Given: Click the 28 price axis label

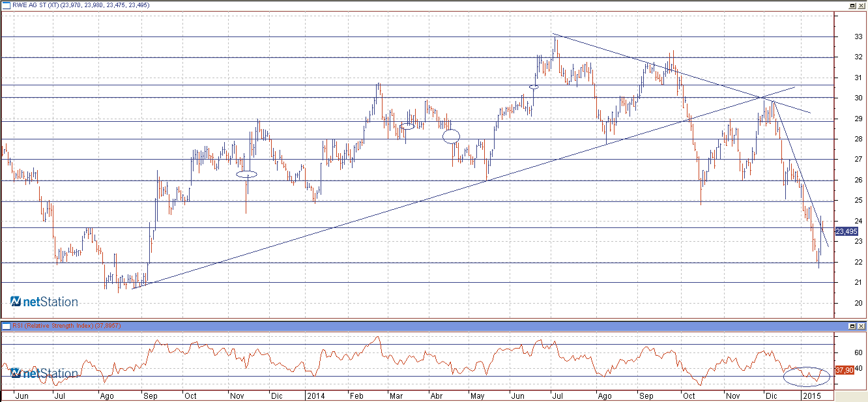Looking at the screenshot, I should 858,139.
